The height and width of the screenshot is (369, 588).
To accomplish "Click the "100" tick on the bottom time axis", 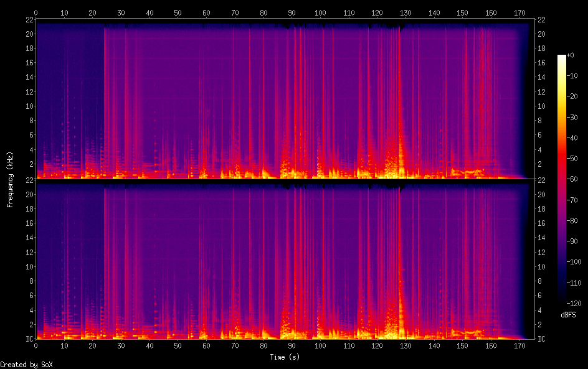I will (320, 346).
